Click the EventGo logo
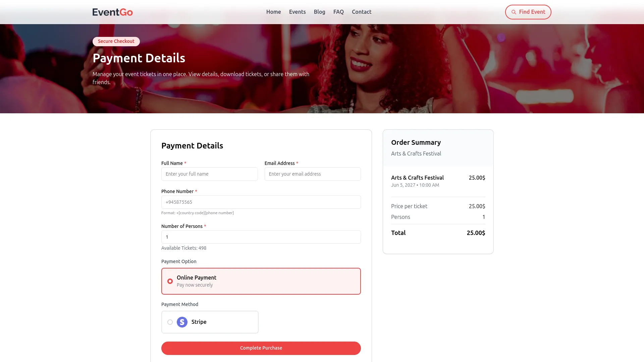 point(113,12)
